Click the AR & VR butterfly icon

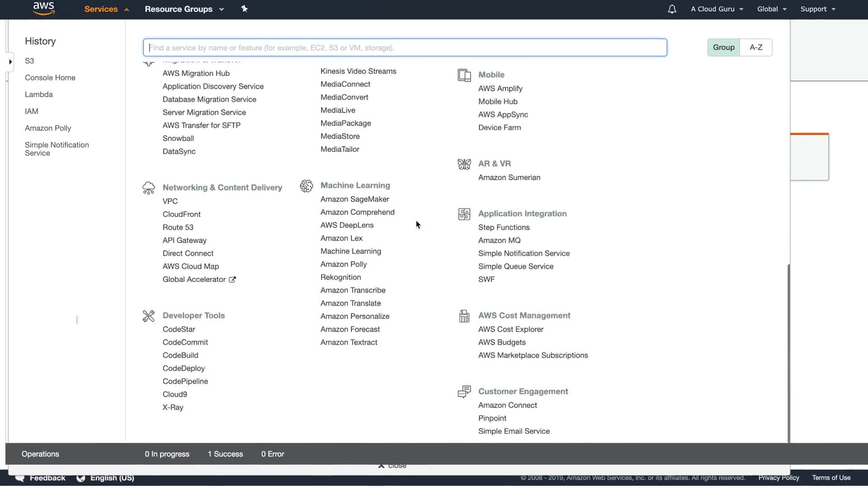(x=464, y=164)
